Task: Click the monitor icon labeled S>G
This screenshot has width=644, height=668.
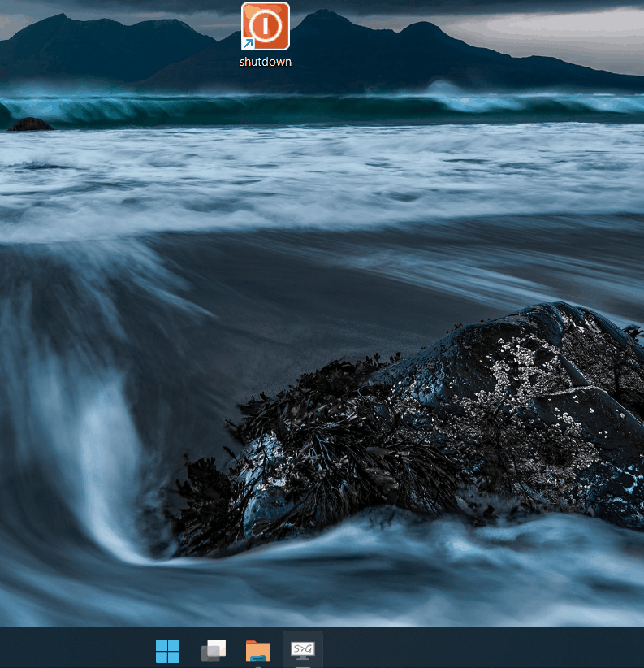Action: (x=303, y=649)
